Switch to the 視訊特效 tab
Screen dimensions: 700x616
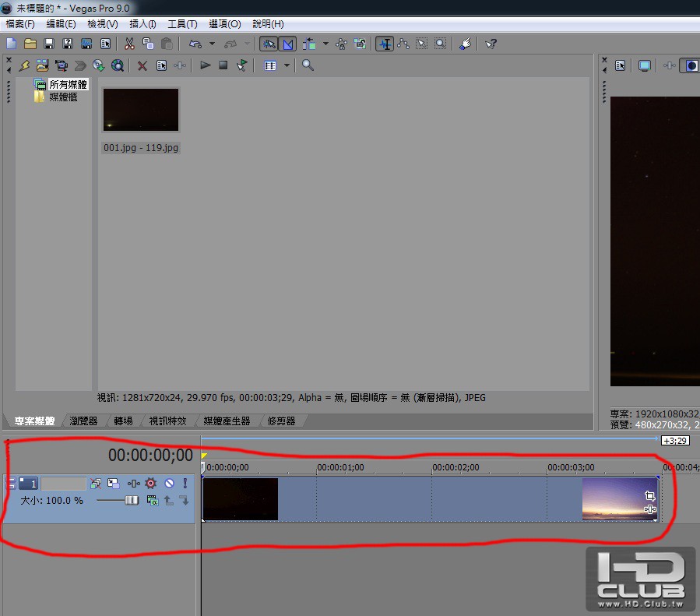coord(168,421)
